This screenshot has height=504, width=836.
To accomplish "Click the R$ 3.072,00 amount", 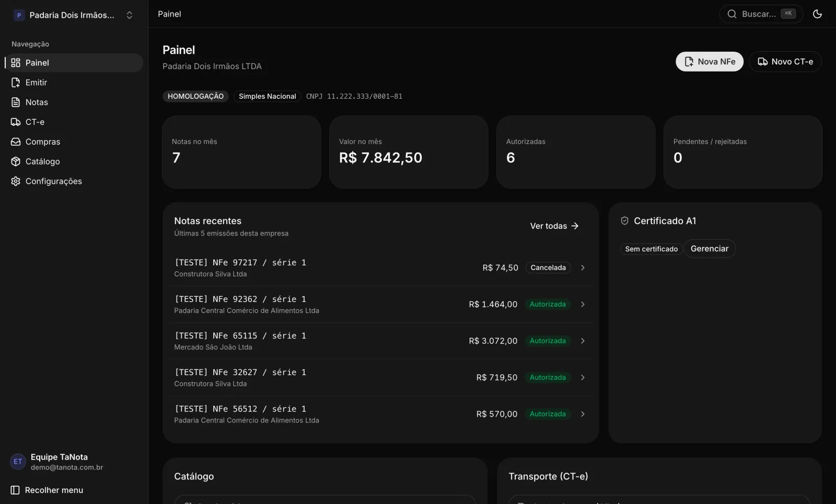I will pos(493,341).
